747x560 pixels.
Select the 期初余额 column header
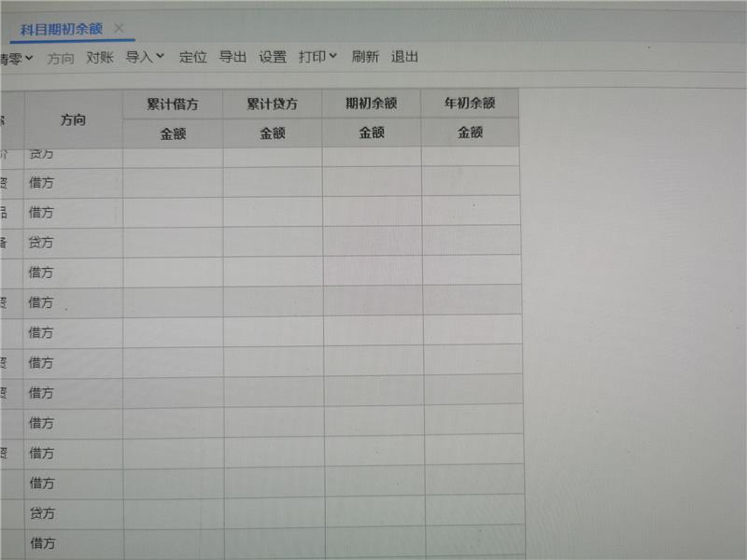[372, 104]
